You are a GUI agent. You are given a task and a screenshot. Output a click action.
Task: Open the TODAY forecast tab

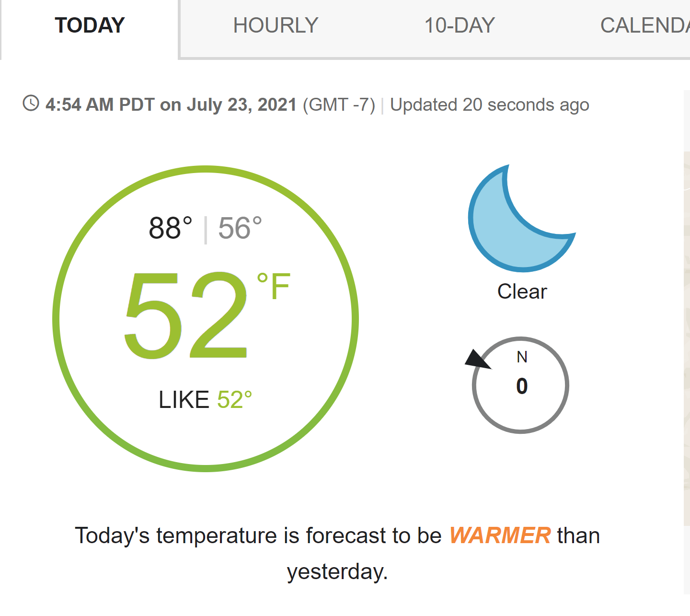point(90,26)
